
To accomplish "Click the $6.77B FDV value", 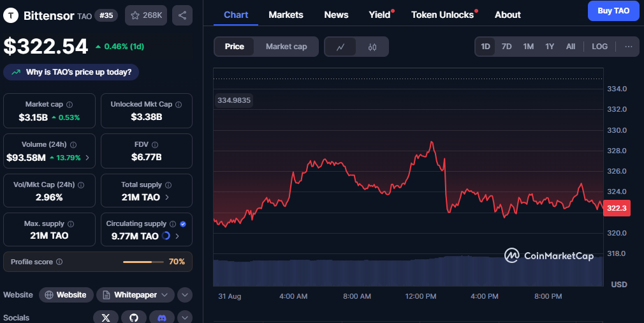I will [x=146, y=157].
